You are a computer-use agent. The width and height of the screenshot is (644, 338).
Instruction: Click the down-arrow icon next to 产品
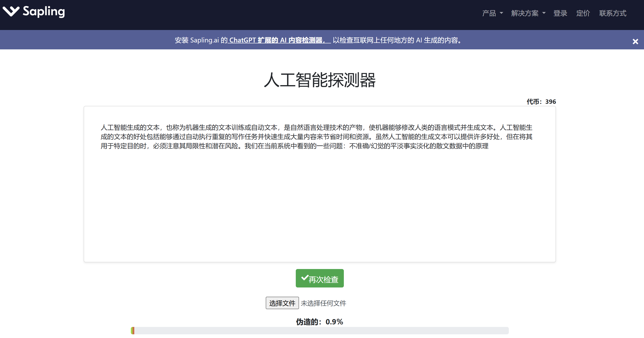click(x=502, y=13)
